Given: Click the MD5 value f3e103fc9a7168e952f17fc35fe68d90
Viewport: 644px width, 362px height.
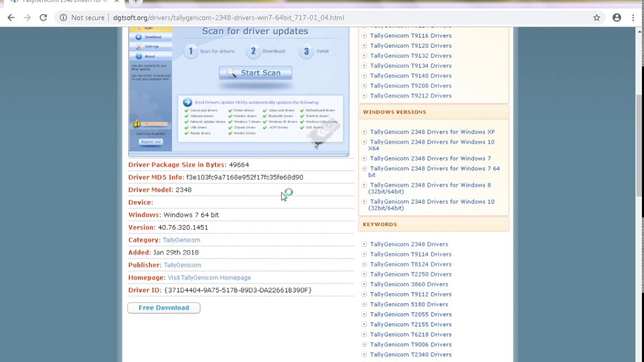Looking at the screenshot, I should tap(245, 177).
